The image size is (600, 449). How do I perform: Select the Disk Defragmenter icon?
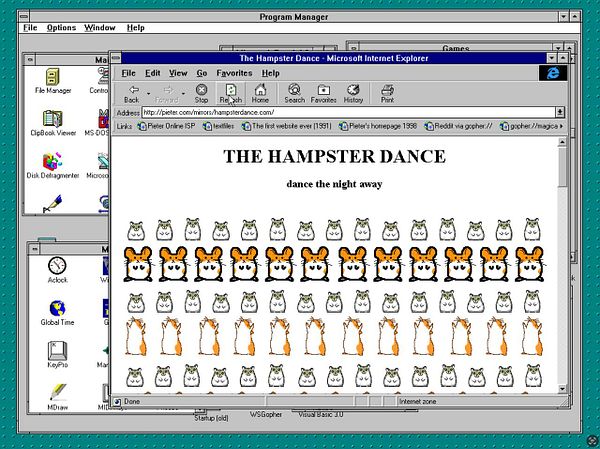pos(53,166)
